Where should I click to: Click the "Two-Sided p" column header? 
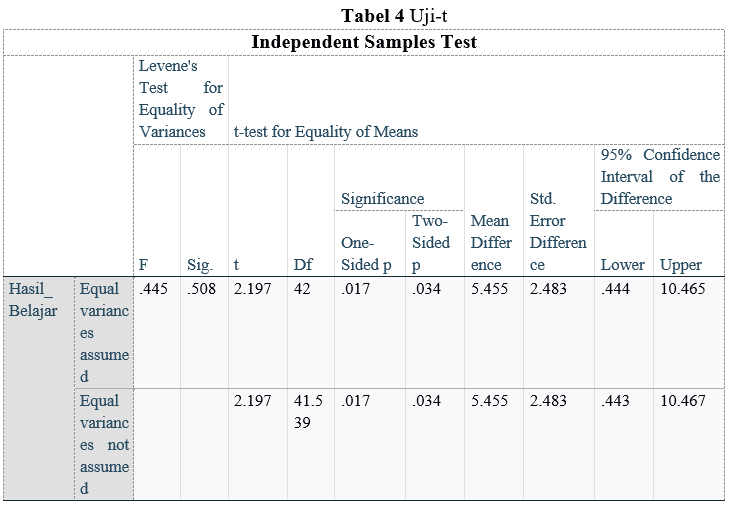(x=430, y=242)
